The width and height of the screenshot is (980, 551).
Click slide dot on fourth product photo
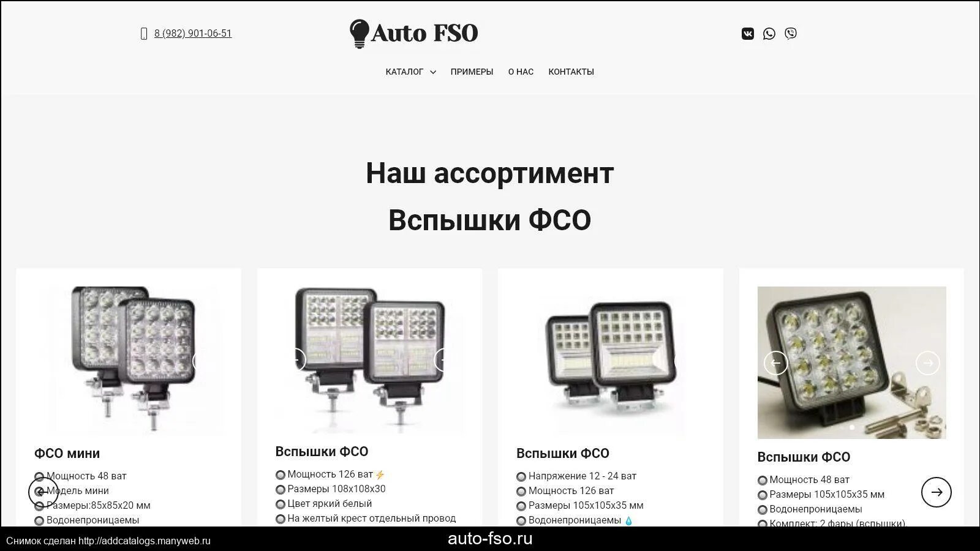pos(852,427)
